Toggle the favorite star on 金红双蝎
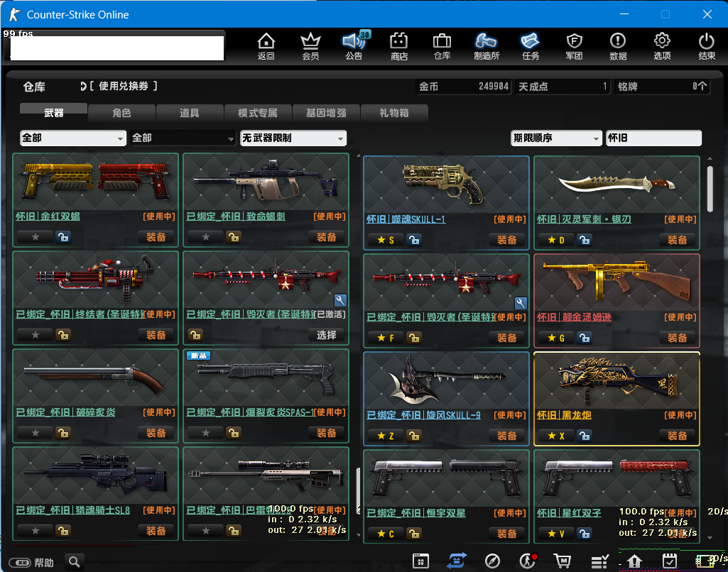This screenshot has width=728, height=572. [36, 237]
